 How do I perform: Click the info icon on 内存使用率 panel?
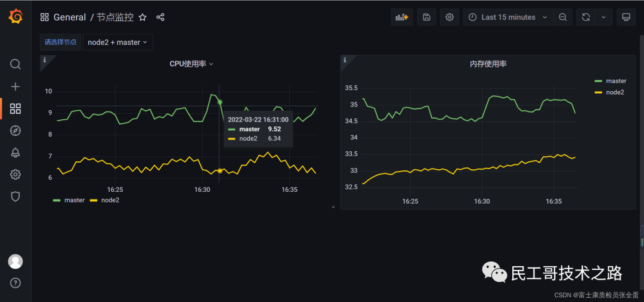coord(345,60)
